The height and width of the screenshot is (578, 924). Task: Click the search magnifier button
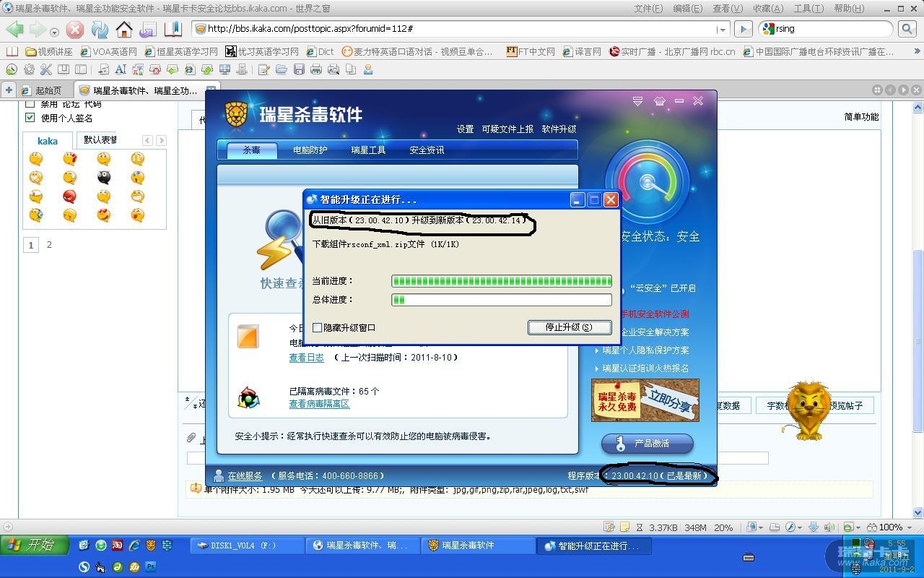click(x=907, y=29)
